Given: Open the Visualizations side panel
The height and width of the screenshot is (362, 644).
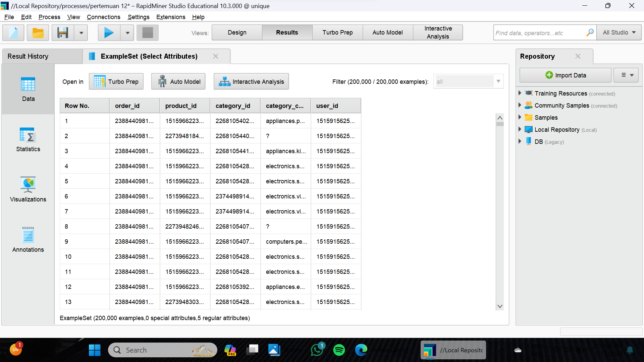Looking at the screenshot, I should (28, 190).
